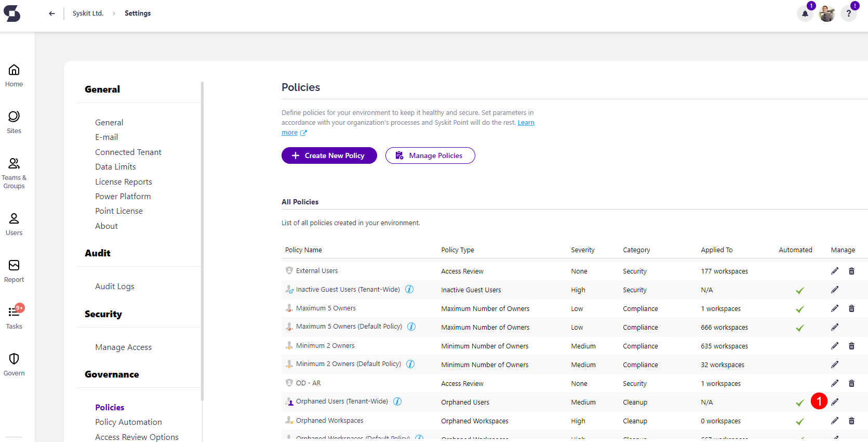Screen dimensions: 868x442
Task: Open Point License settings
Action: [119, 211]
